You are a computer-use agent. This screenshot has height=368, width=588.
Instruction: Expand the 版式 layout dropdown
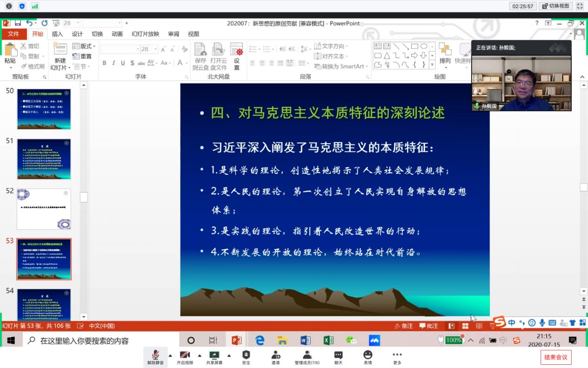click(87, 46)
